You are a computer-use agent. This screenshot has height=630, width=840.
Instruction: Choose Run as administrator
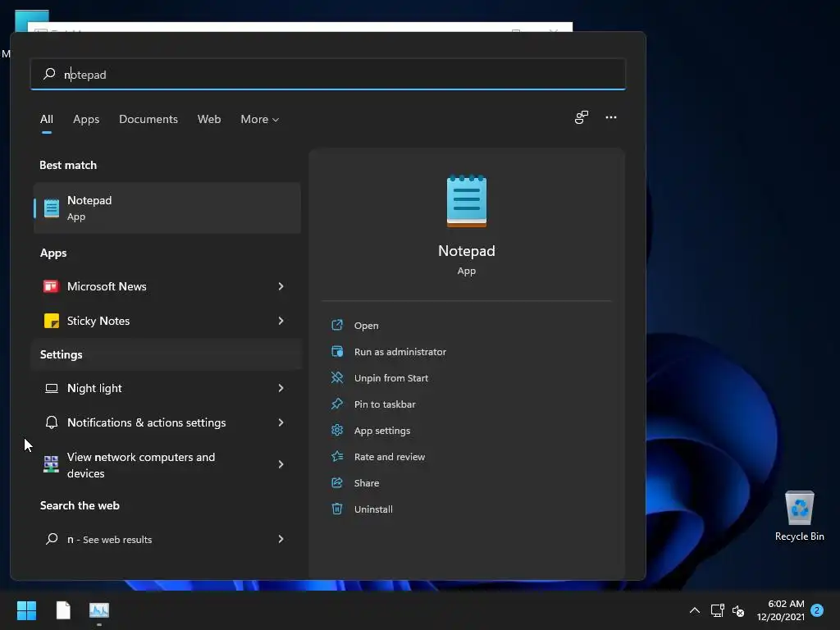pyautogui.click(x=400, y=351)
